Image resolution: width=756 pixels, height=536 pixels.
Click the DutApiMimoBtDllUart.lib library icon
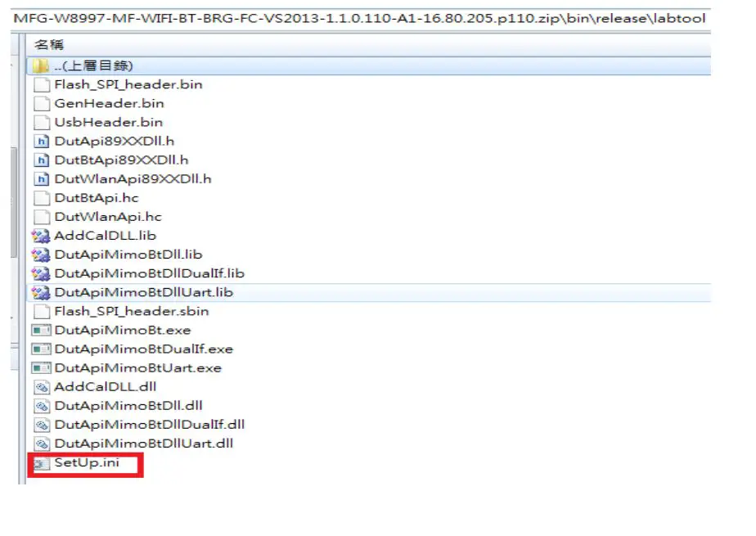pyautogui.click(x=41, y=293)
